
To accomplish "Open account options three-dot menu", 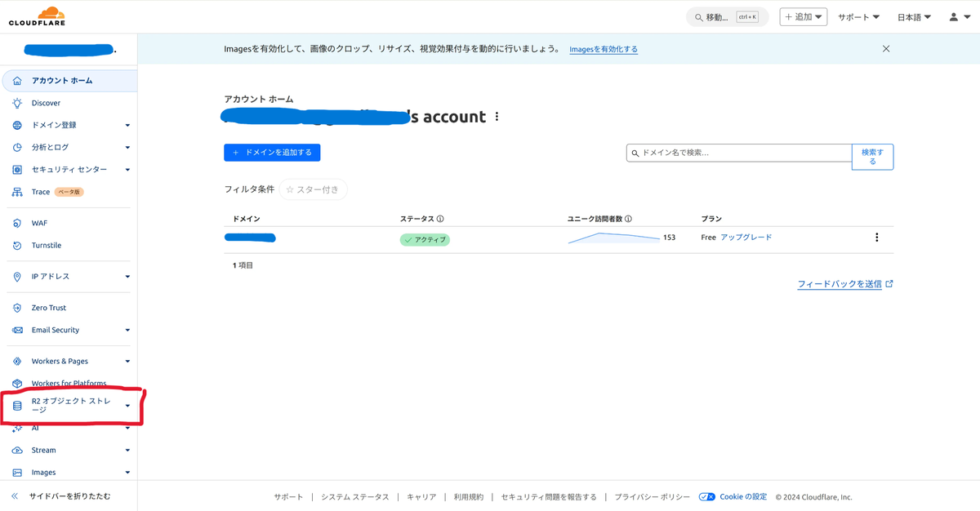I will 497,117.
